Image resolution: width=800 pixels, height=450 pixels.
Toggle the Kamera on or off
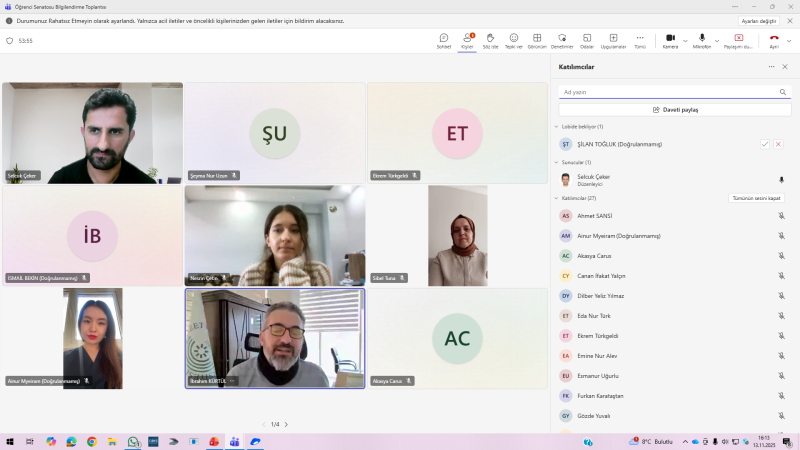(x=670, y=40)
